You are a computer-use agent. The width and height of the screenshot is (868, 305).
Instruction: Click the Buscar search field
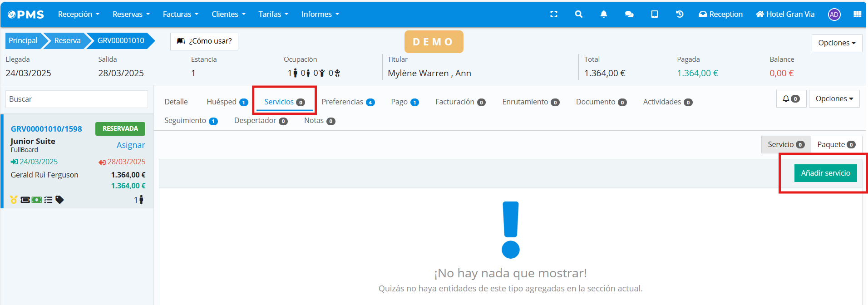coord(76,99)
